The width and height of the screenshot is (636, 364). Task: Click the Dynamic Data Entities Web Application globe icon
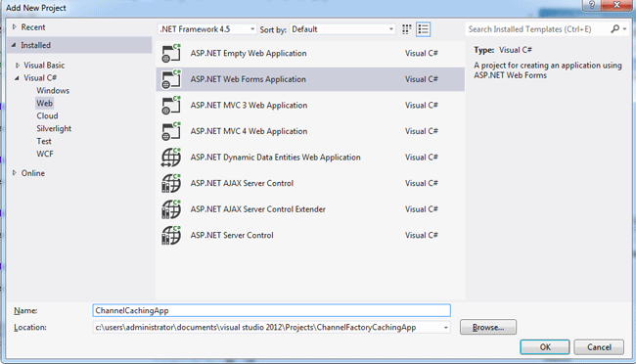point(171,157)
